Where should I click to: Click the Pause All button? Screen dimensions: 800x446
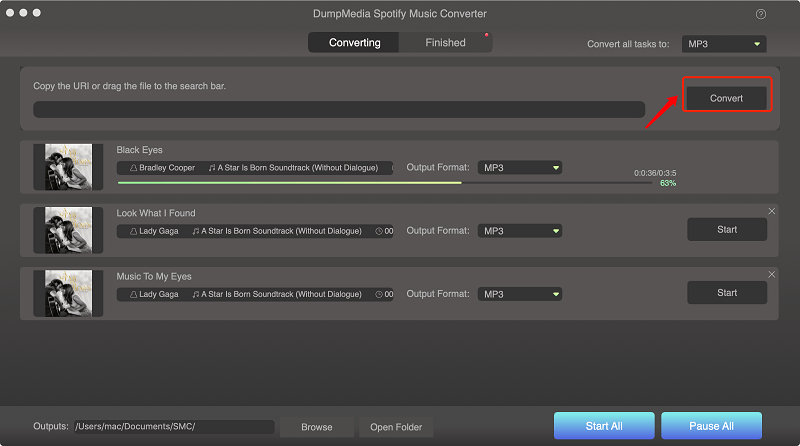click(x=711, y=426)
